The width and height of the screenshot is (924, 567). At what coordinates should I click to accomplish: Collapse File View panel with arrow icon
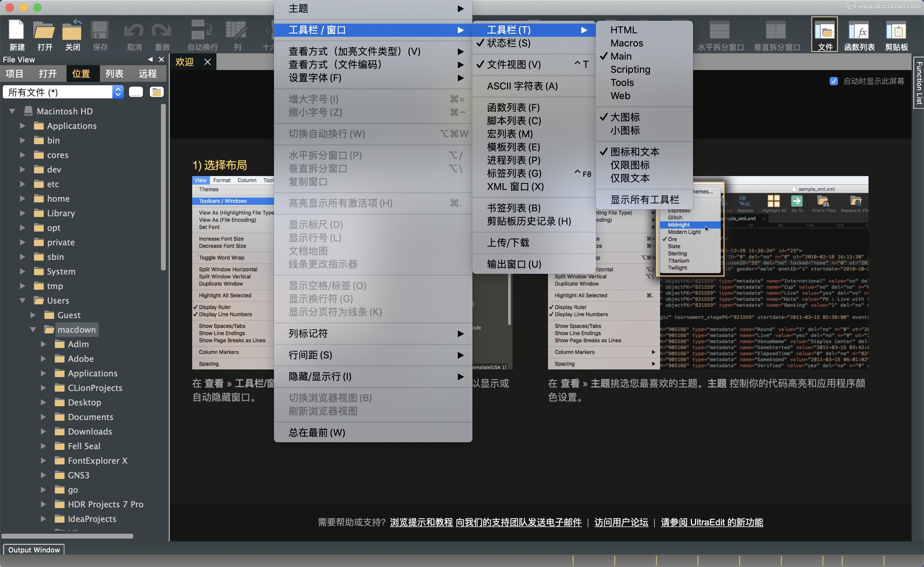tap(150, 59)
